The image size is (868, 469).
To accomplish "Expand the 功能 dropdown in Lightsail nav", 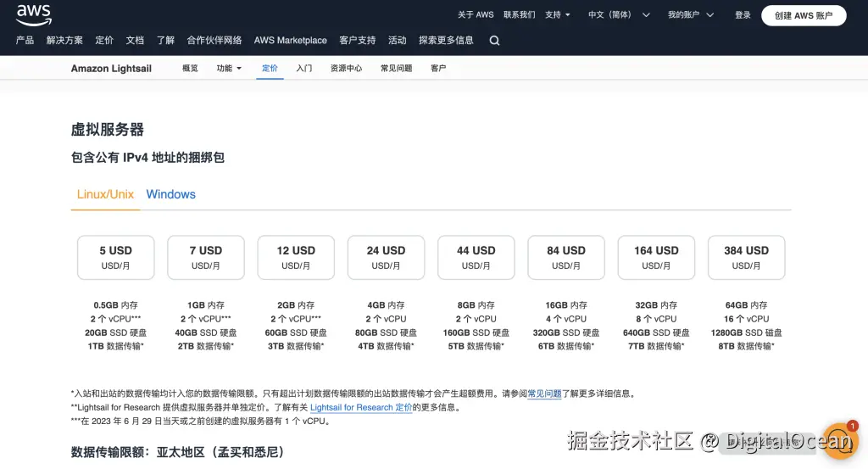I will point(229,68).
